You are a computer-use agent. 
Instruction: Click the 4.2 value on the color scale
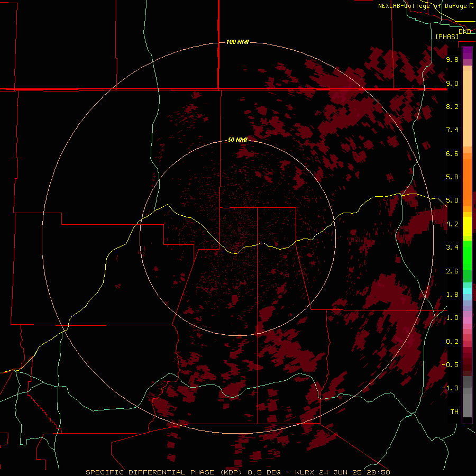point(452,224)
